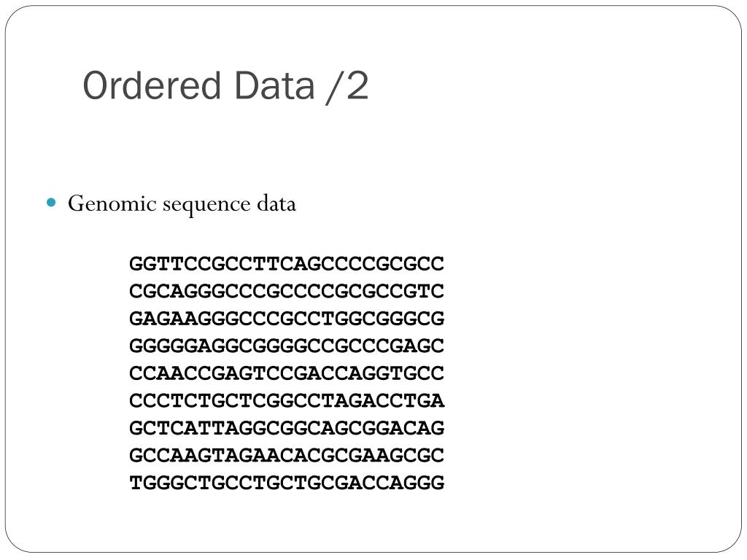The image size is (747, 560).
Task: Click sequence line GGGGGAGGCGGGGCCGCCCGAGC
Action: click(287, 346)
